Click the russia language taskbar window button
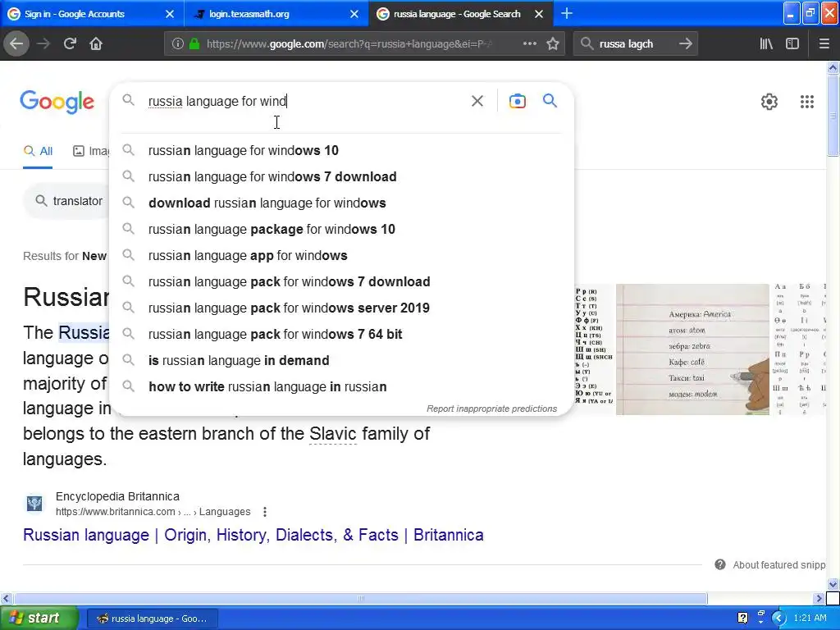Screen dimensions: 840x630 (152, 619)
